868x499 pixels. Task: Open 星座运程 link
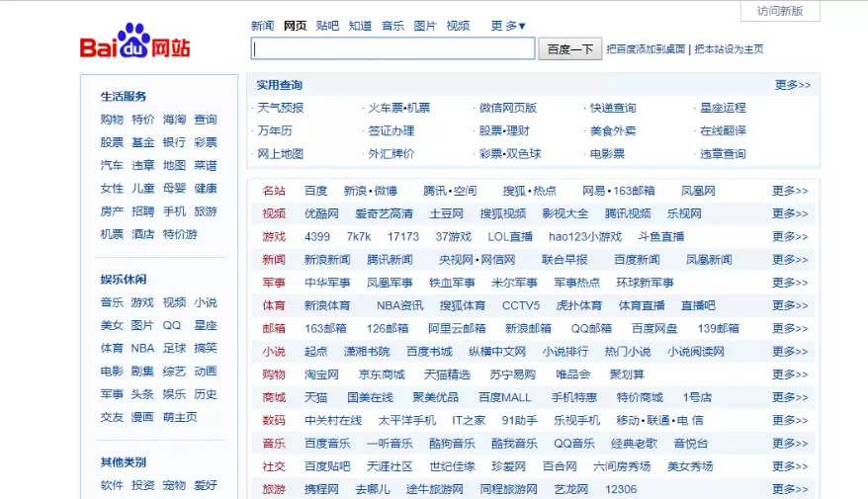pos(723,108)
